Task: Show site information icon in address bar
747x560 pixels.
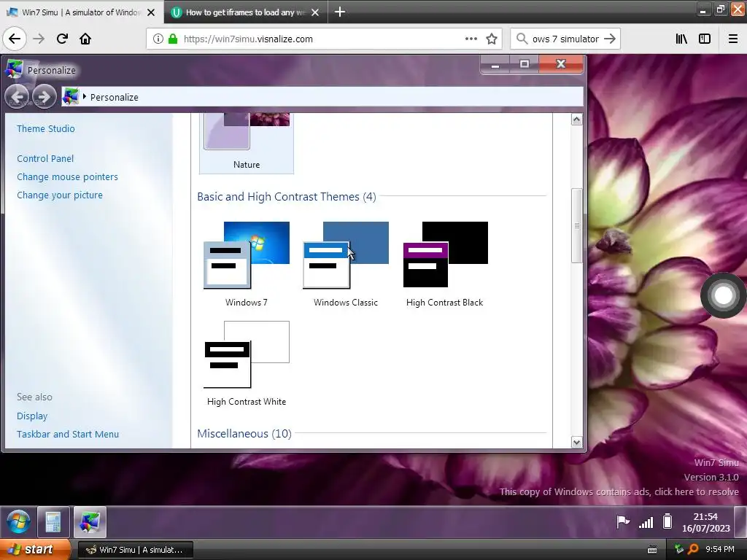Action: click(158, 39)
